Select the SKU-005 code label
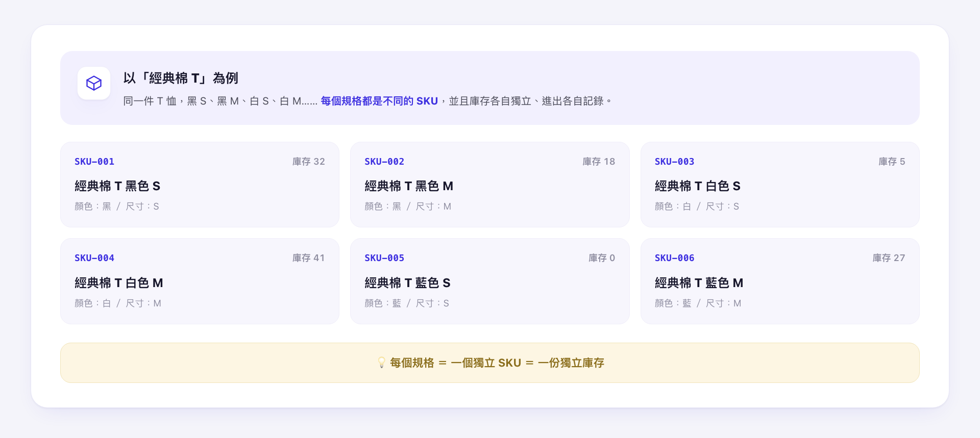 (384, 258)
